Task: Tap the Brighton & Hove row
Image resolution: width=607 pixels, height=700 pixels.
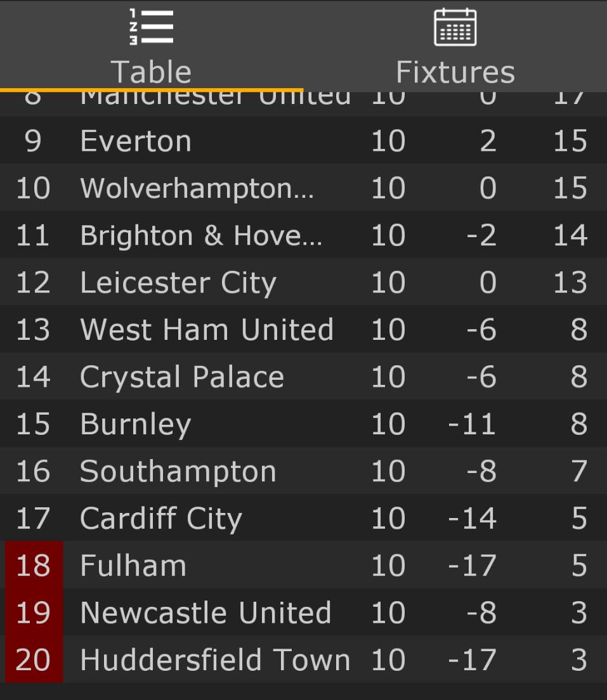Action: click(x=200, y=235)
